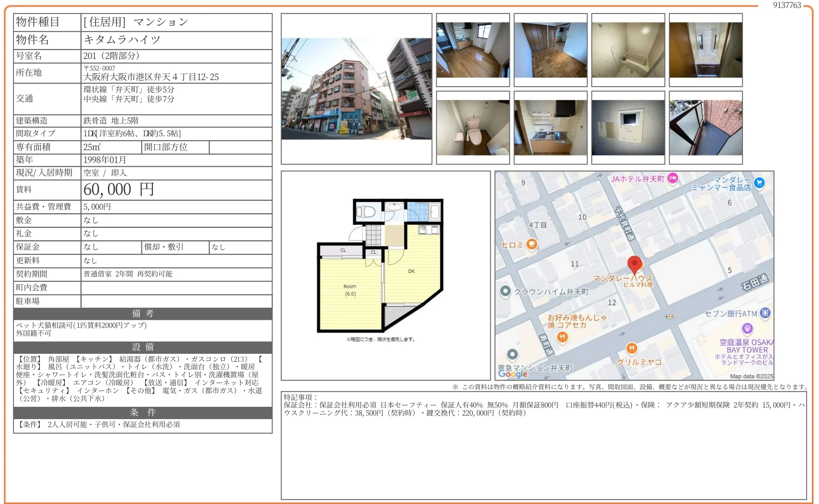Click the Google logo on map
The image size is (819, 504).
[513, 374]
